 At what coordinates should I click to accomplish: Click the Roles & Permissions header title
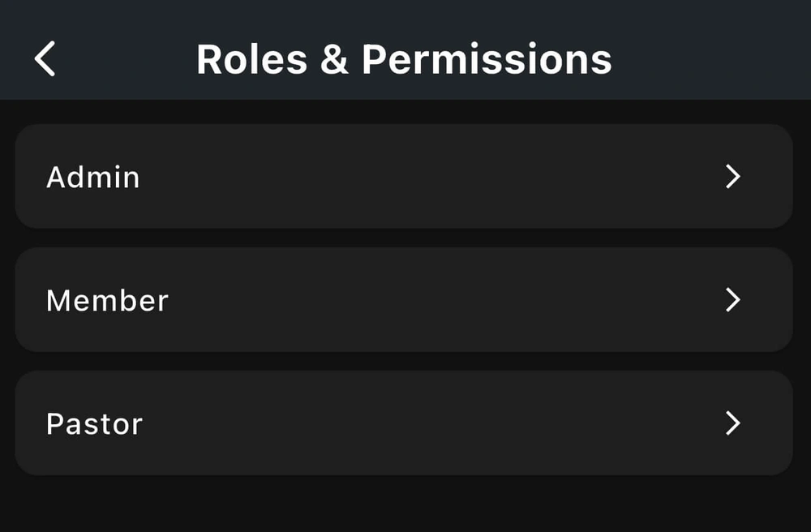[x=404, y=59]
